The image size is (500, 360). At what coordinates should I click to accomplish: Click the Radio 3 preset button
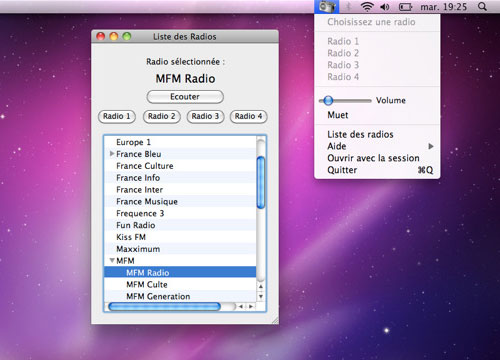tap(205, 116)
